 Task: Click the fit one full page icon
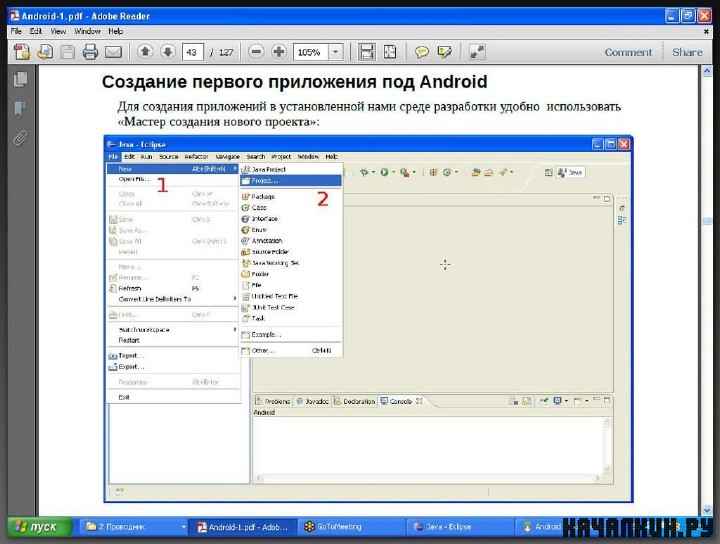(389, 52)
